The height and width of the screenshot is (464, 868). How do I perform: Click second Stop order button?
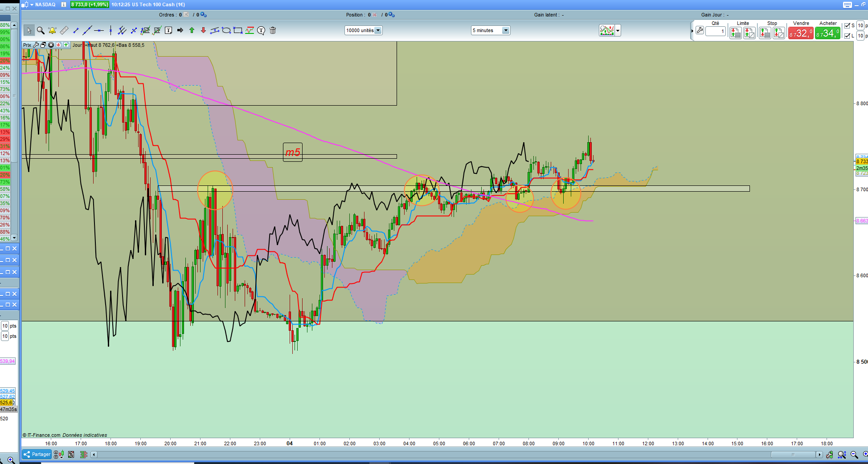pyautogui.click(x=779, y=33)
